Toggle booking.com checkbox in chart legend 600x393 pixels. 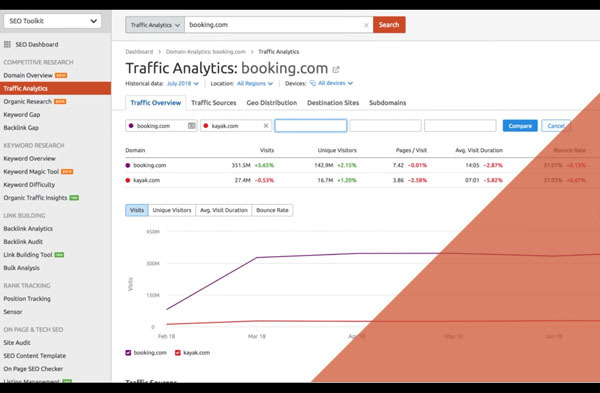(128, 353)
